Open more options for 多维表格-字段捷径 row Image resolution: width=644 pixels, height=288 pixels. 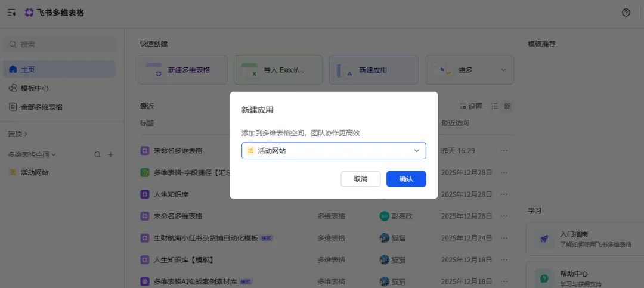[x=504, y=172]
